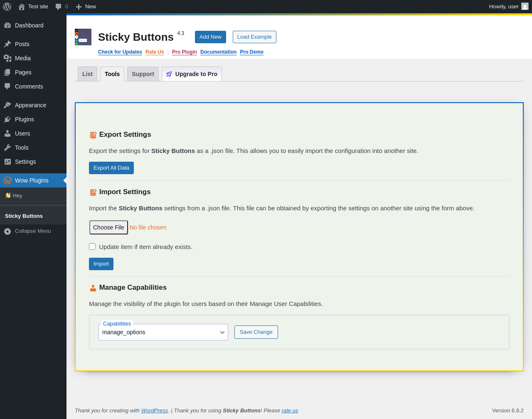532x419 pixels.
Task: Select the Tools tab
Action: pos(112,74)
